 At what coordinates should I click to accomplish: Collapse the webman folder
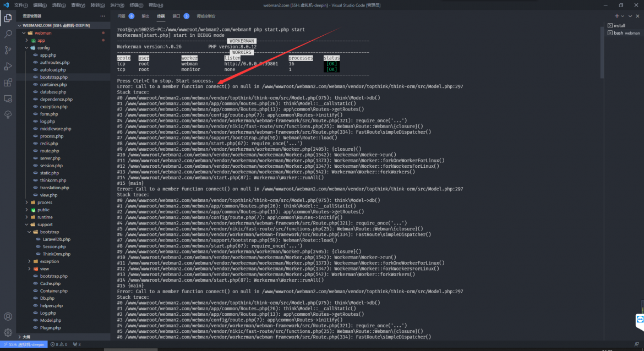coord(24,33)
